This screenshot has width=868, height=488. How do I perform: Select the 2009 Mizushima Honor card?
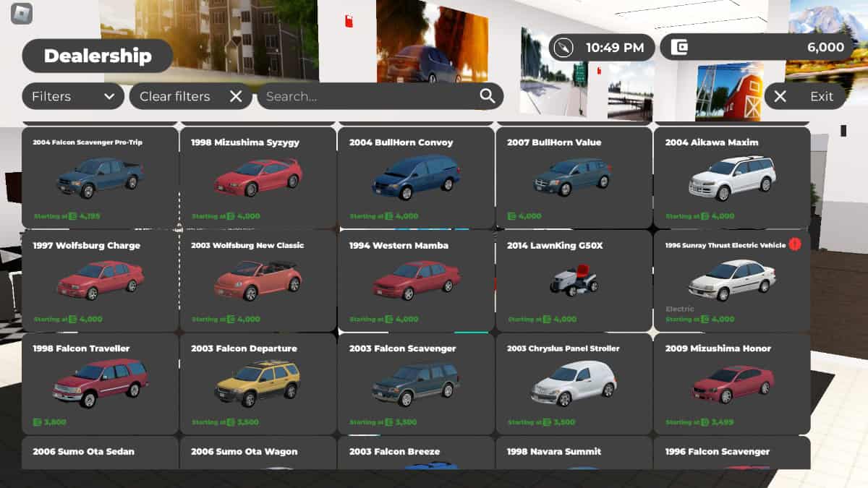(x=731, y=385)
